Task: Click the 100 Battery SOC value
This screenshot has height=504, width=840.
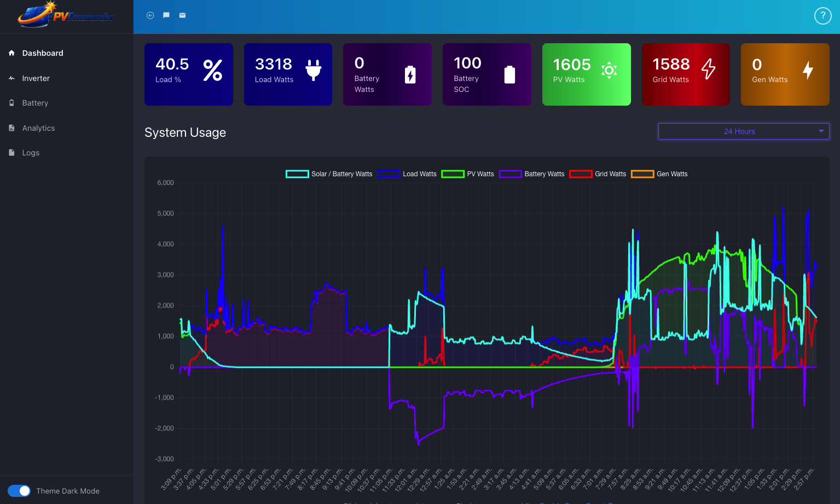Action: coord(467,63)
